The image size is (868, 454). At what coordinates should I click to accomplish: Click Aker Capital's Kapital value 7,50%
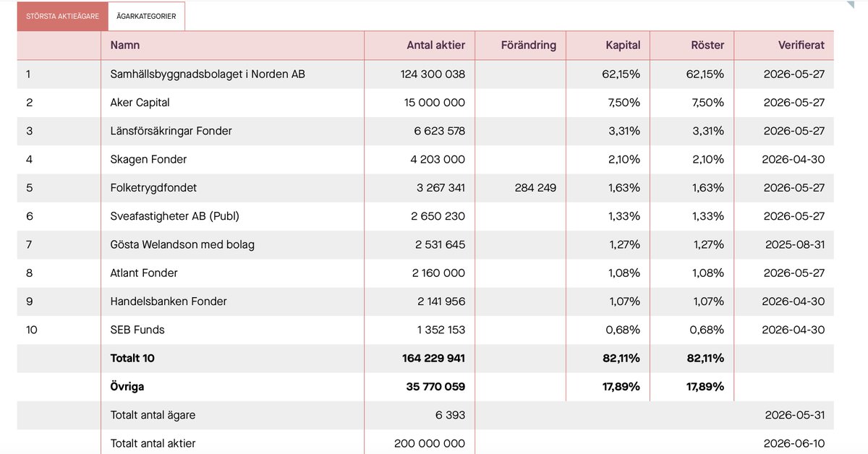[x=625, y=103]
